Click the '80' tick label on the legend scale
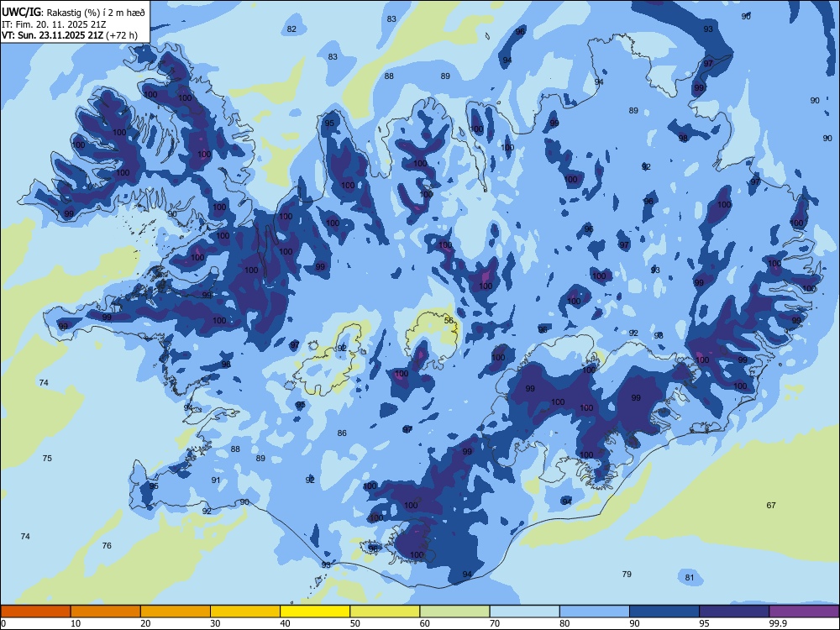This screenshot has width=840, height=630. [x=564, y=623]
